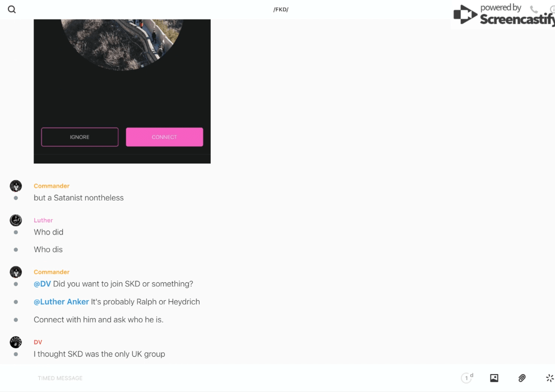Open DV's profile avatar
The height and width of the screenshot is (392, 555).
click(16, 342)
